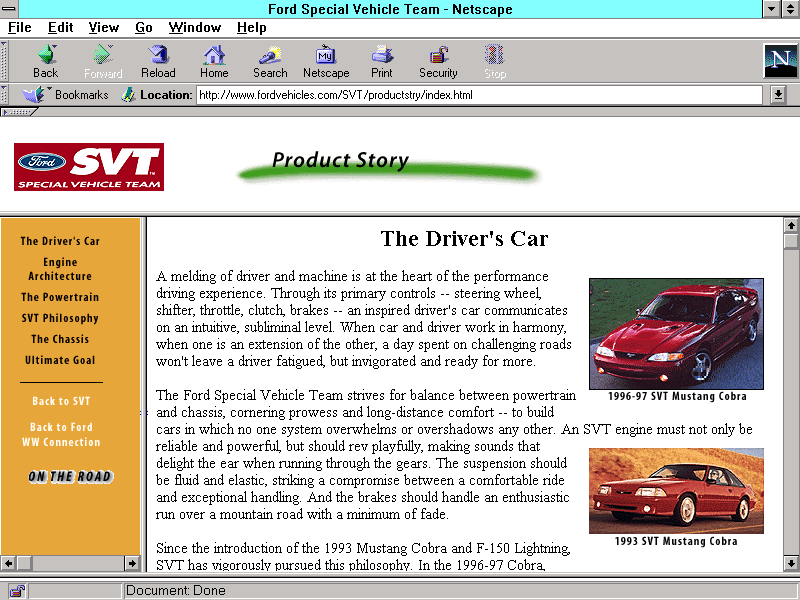
Task: Open My Netscape from the toolbar
Action: click(326, 61)
